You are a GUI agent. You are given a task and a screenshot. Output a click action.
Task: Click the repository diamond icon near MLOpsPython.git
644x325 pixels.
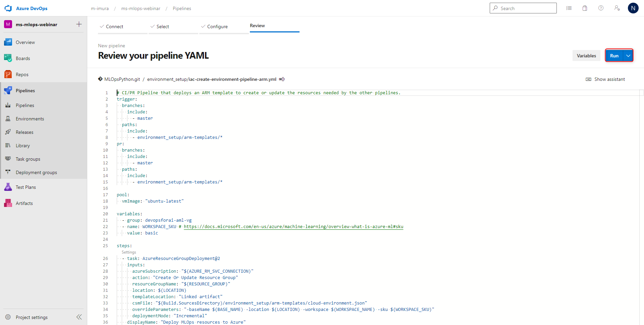tap(100, 79)
